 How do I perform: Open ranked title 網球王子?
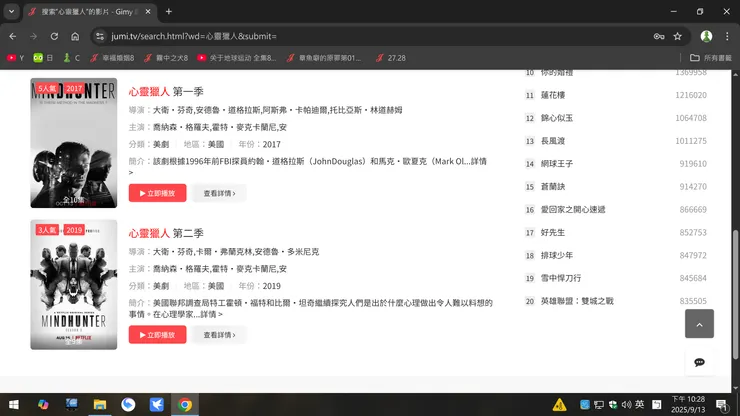[x=556, y=164]
